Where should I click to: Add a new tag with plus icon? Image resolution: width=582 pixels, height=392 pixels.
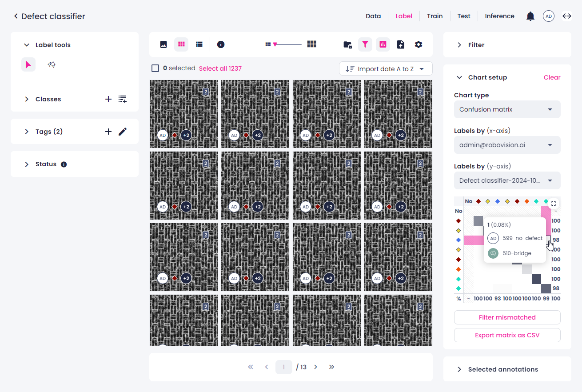[x=108, y=132]
